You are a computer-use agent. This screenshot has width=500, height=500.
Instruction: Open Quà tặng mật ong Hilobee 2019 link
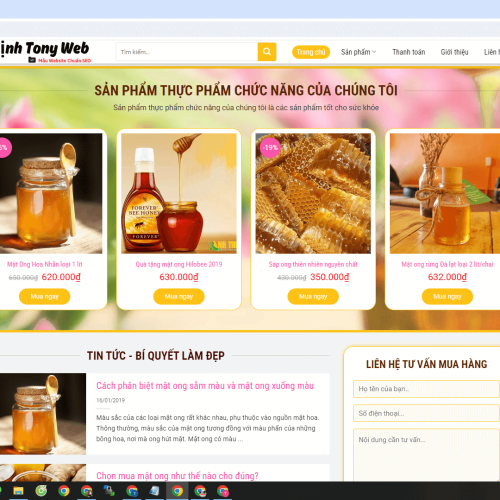179,264
